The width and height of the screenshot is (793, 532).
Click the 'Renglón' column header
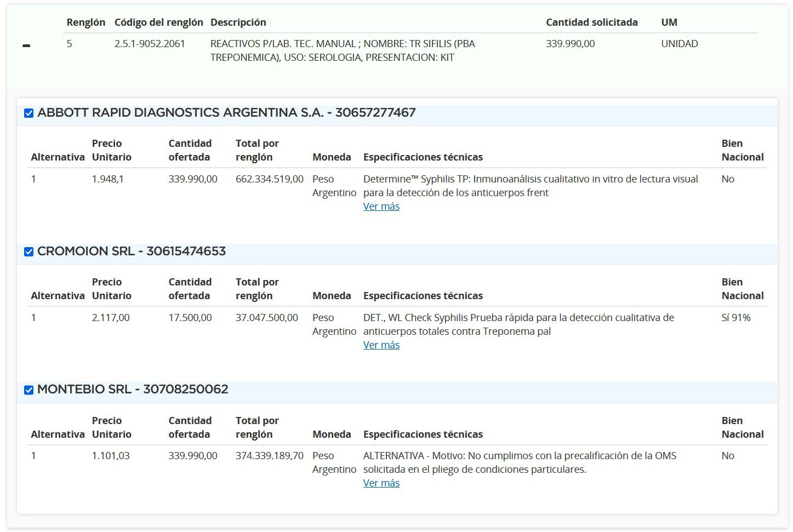click(x=85, y=22)
